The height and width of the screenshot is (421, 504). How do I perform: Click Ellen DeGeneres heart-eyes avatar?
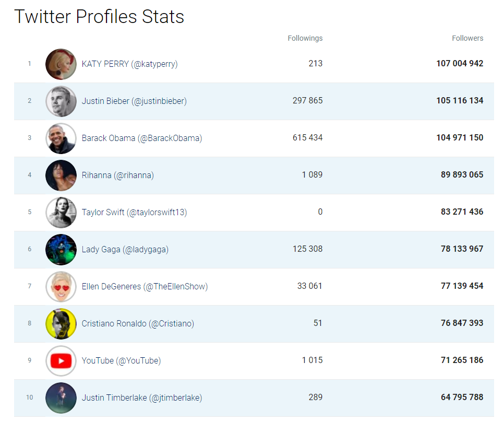click(61, 287)
